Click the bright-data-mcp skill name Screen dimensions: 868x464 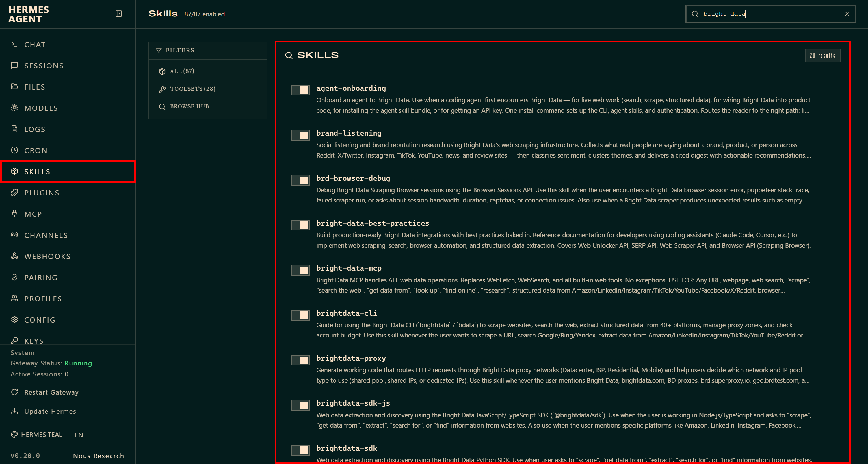(349, 268)
